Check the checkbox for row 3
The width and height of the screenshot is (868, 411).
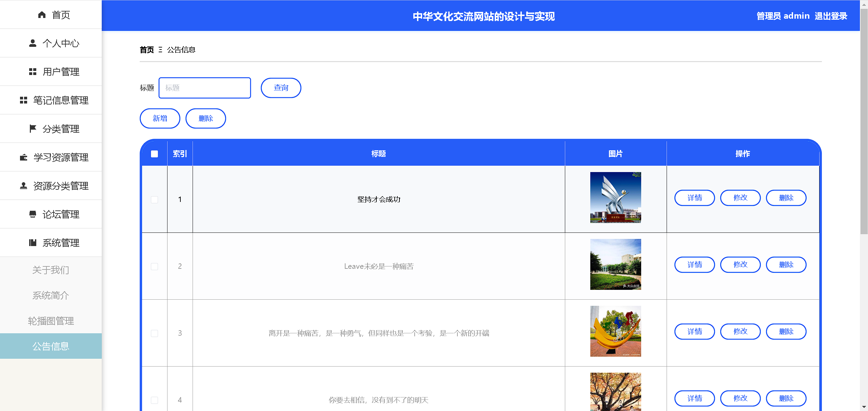tap(154, 333)
